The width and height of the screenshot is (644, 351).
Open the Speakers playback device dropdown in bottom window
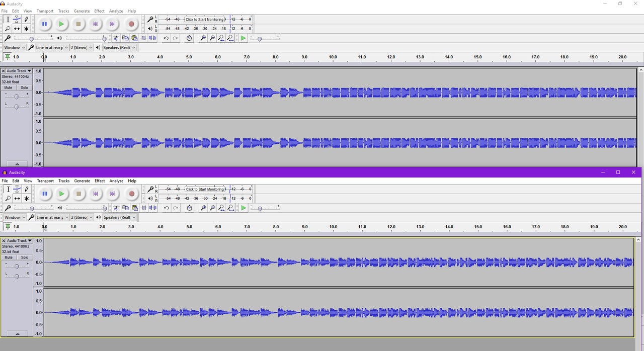[119, 217]
